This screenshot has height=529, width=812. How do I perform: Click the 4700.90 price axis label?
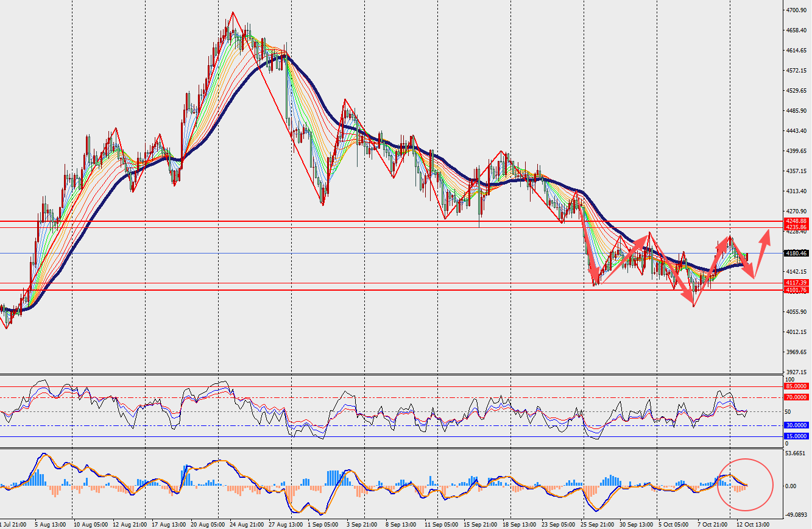pyautogui.click(x=796, y=10)
